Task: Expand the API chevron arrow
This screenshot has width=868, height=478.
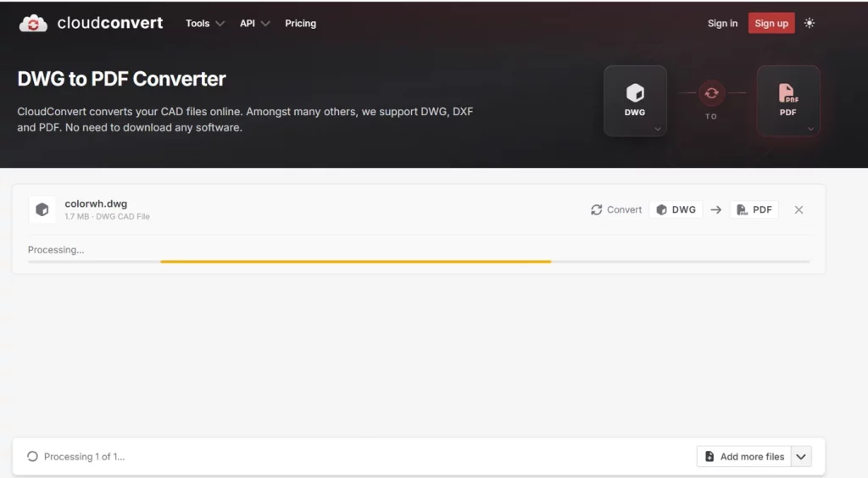Action: 265,23
